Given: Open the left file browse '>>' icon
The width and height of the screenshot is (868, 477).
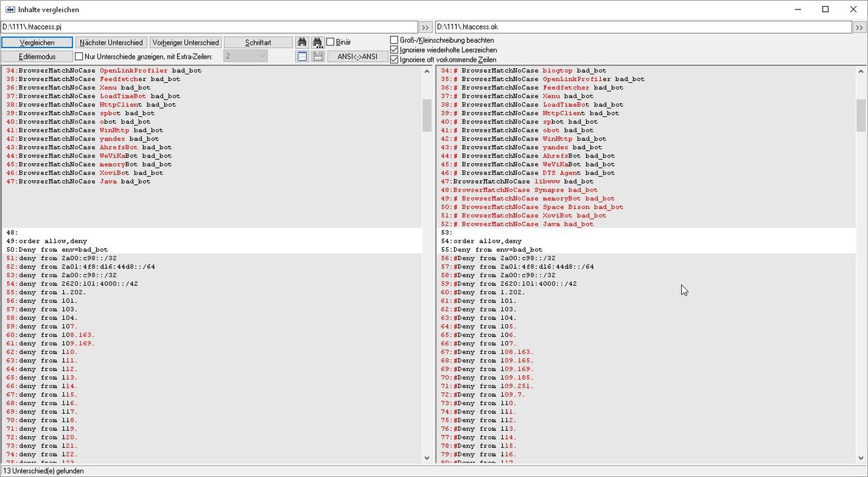Looking at the screenshot, I should (x=426, y=27).
